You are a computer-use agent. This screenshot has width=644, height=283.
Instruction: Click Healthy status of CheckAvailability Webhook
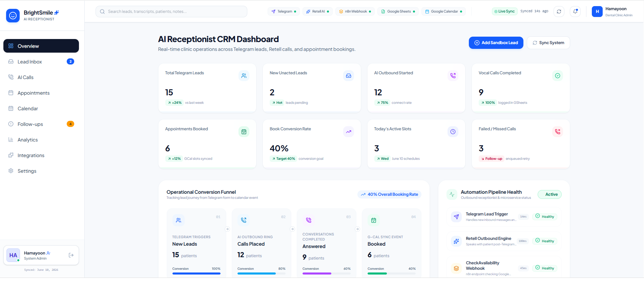(x=545, y=268)
